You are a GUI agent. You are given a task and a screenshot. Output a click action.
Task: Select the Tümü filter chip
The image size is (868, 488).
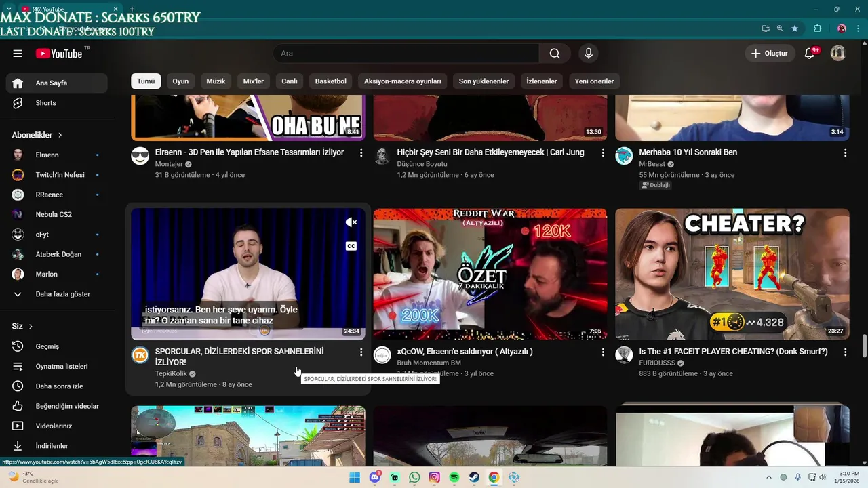[146, 81]
